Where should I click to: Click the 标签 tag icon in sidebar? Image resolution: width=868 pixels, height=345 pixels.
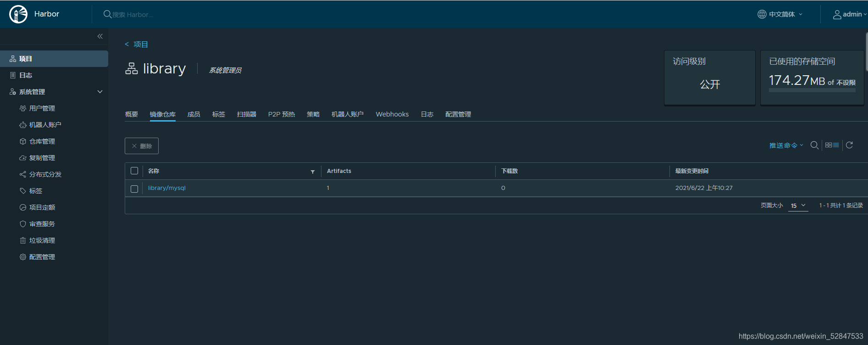pyautogui.click(x=23, y=191)
